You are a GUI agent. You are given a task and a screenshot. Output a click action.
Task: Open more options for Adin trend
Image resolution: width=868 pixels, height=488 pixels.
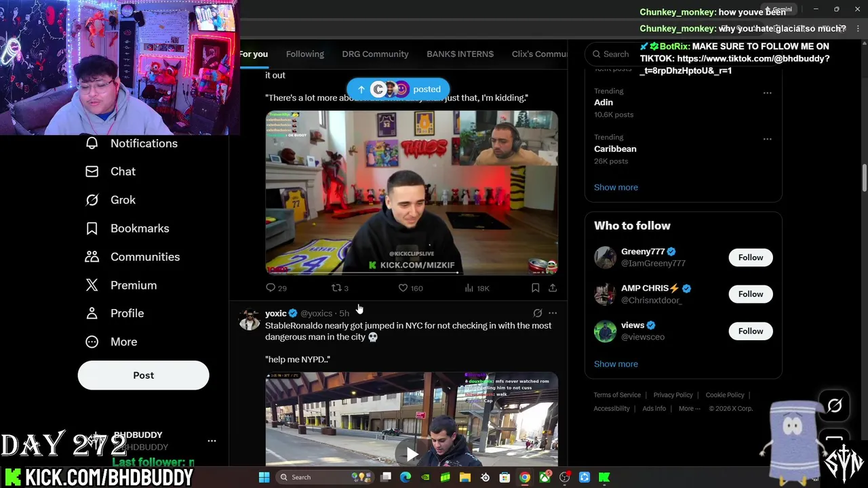coord(767,93)
